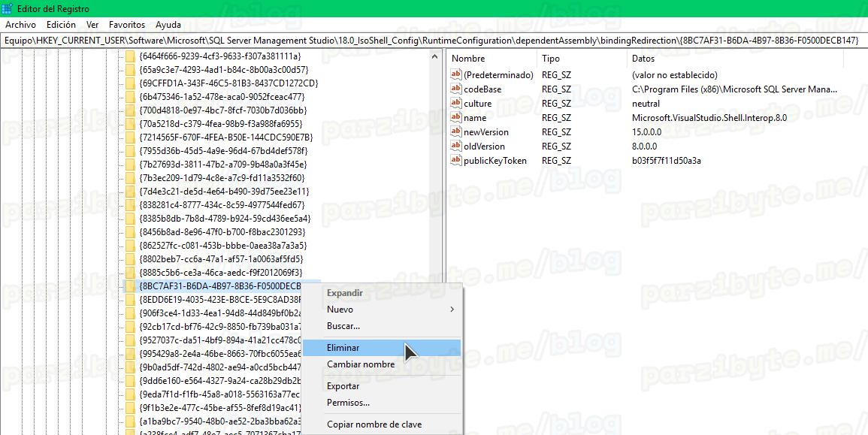The width and height of the screenshot is (868, 435).
Task: Choose Eliminar in the context menu
Action: point(383,348)
